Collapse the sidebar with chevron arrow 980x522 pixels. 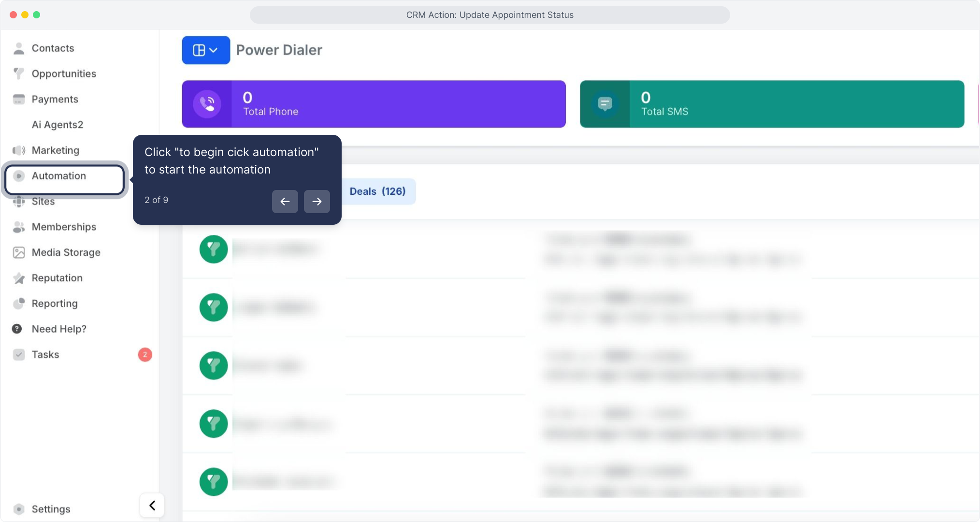click(152, 506)
